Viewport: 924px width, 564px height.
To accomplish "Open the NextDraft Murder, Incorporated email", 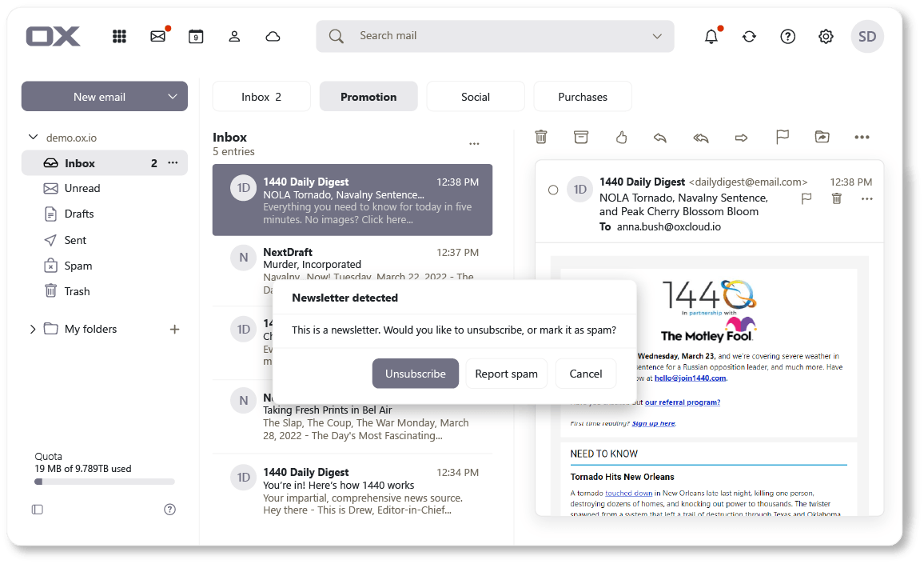I will click(352, 270).
